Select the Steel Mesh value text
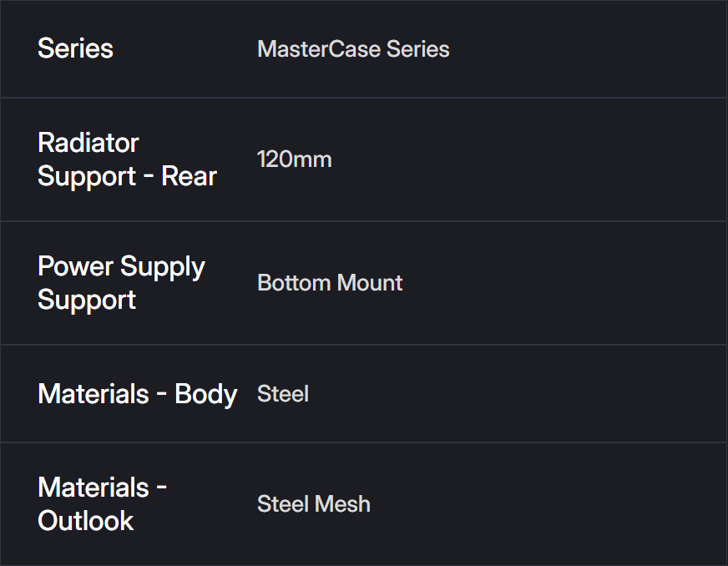 tap(314, 504)
